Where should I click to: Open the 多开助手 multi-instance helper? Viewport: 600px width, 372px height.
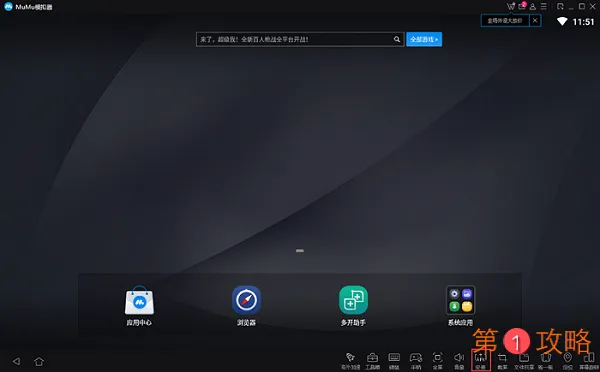(x=354, y=300)
